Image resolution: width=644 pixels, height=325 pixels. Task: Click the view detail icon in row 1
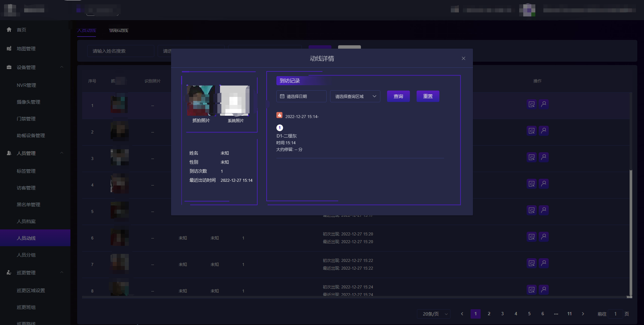(x=532, y=104)
